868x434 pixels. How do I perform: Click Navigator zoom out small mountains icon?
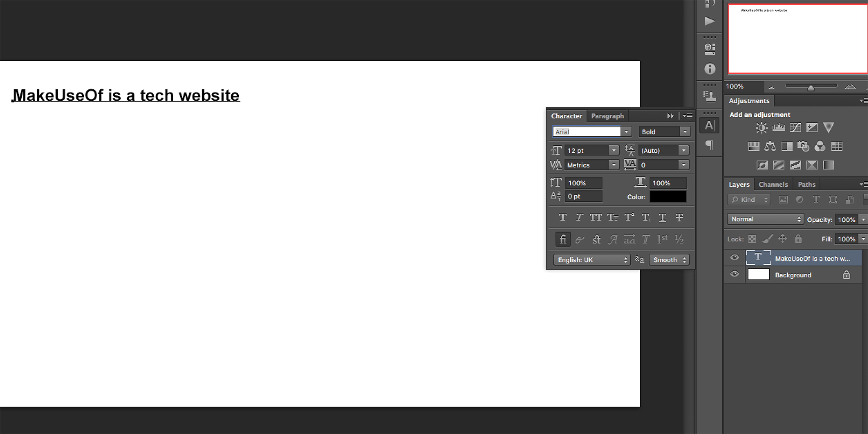coord(771,88)
